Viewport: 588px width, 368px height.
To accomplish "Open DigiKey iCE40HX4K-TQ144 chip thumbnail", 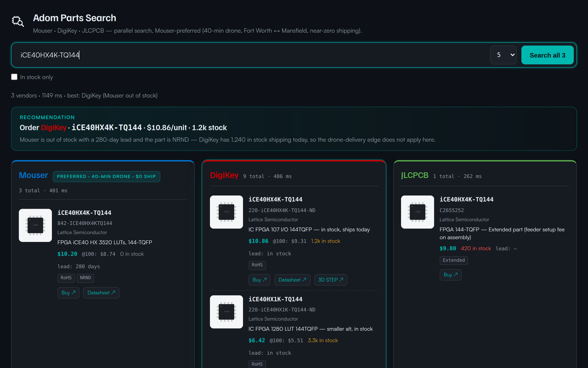I will tap(226, 212).
